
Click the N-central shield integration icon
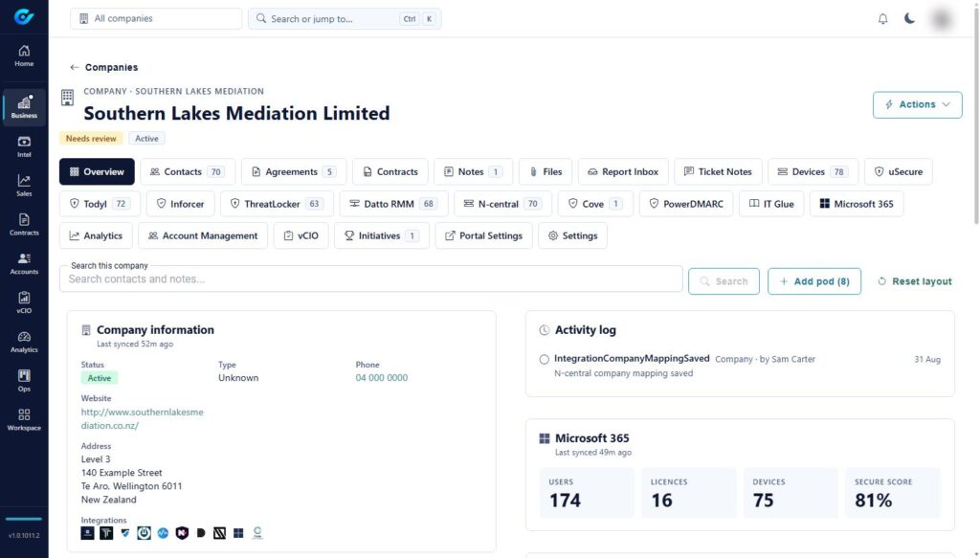click(x=182, y=533)
